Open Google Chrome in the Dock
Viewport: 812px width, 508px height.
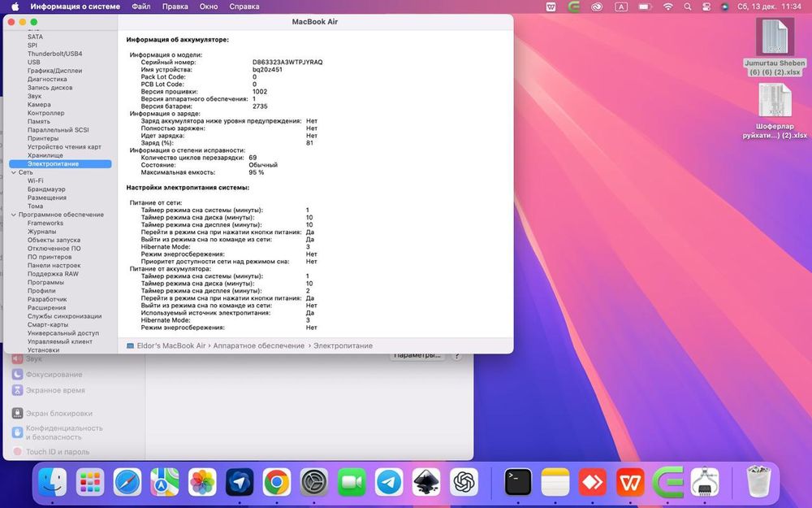(x=277, y=482)
